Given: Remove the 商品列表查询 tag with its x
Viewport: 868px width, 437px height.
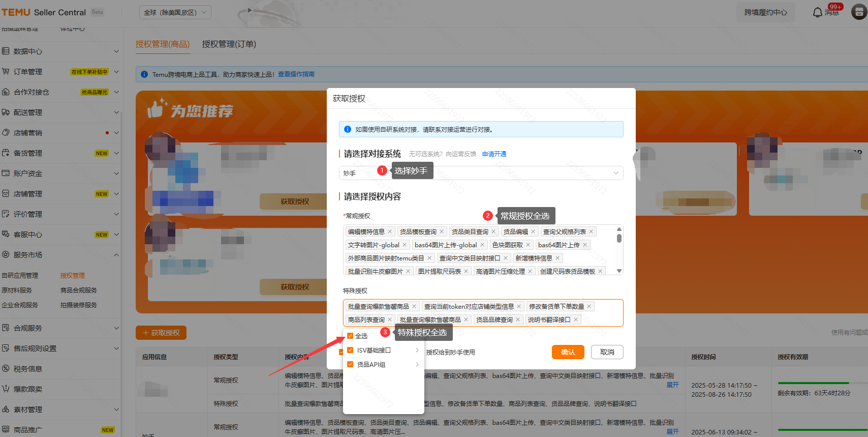Looking at the screenshot, I should click(x=390, y=320).
